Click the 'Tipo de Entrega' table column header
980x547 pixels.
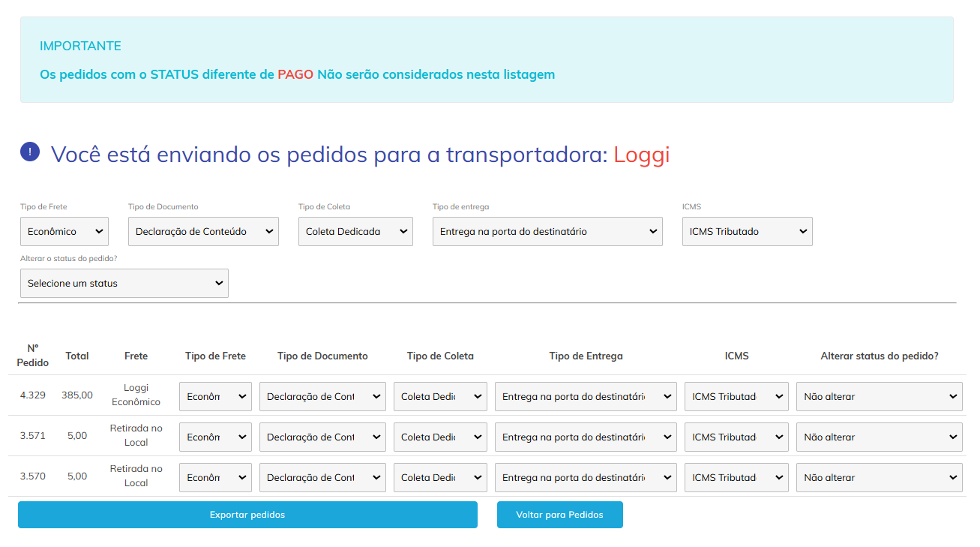coord(586,356)
